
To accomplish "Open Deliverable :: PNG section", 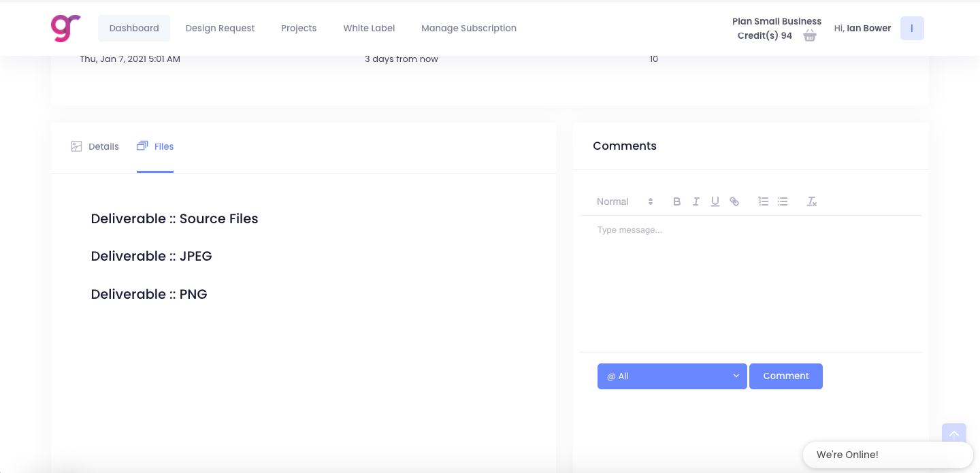I will point(149,294).
